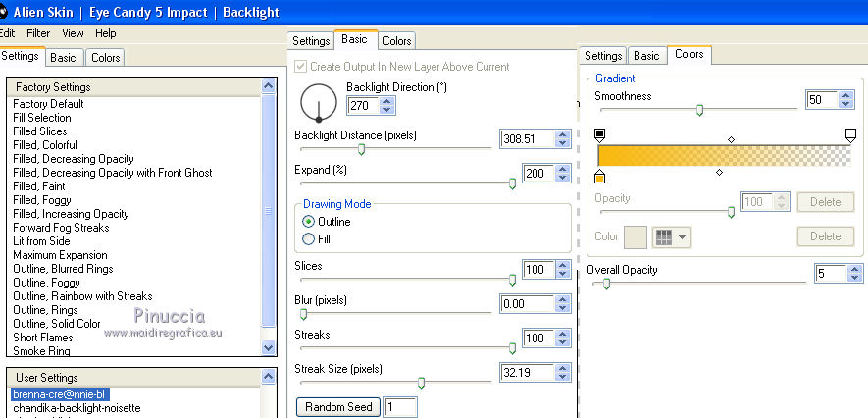Click the Backlight Direction value field
Image resolution: width=868 pixels, height=418 pixels.
click(363, 105)
